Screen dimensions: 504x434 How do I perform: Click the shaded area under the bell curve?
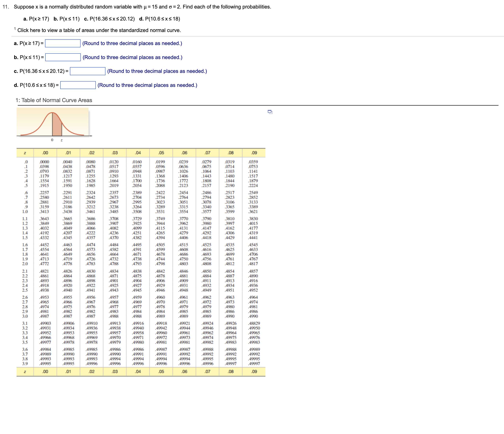click(x=57, y=126)
